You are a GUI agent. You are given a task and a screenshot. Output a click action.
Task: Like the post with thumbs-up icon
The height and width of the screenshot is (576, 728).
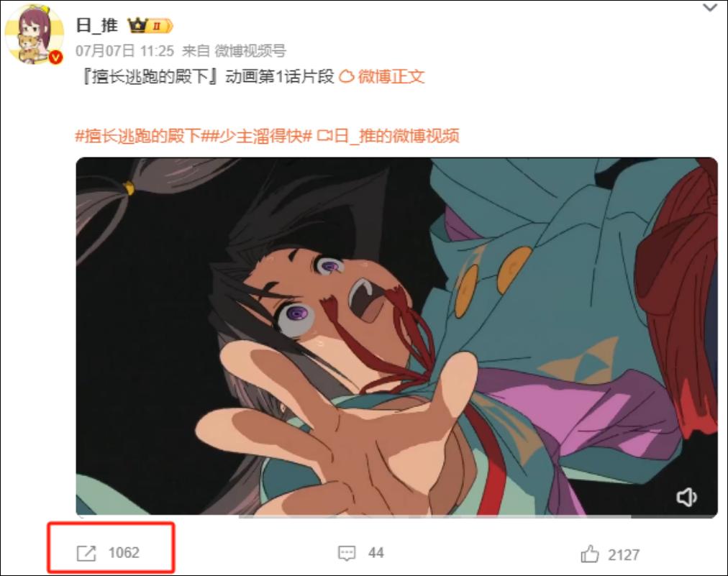pos(590,554)
